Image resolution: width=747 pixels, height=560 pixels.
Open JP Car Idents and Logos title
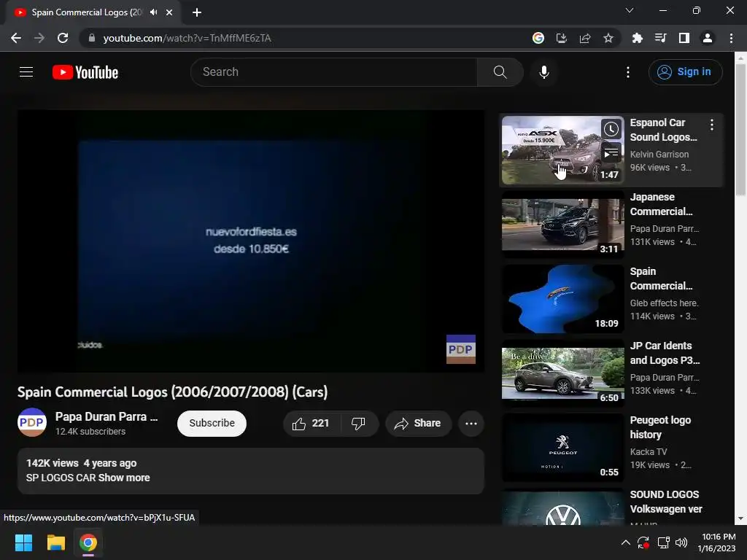click(x=665, y=353)
